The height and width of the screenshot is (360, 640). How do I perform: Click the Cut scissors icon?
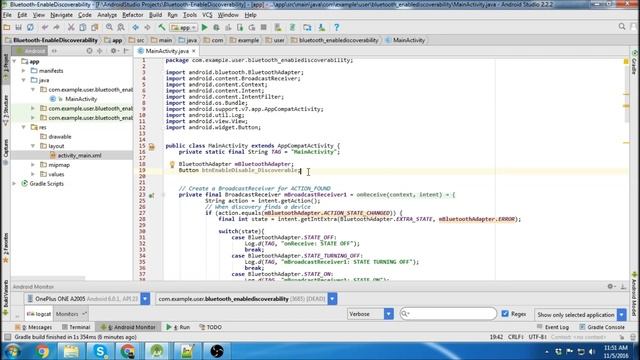tap(71, 27)
